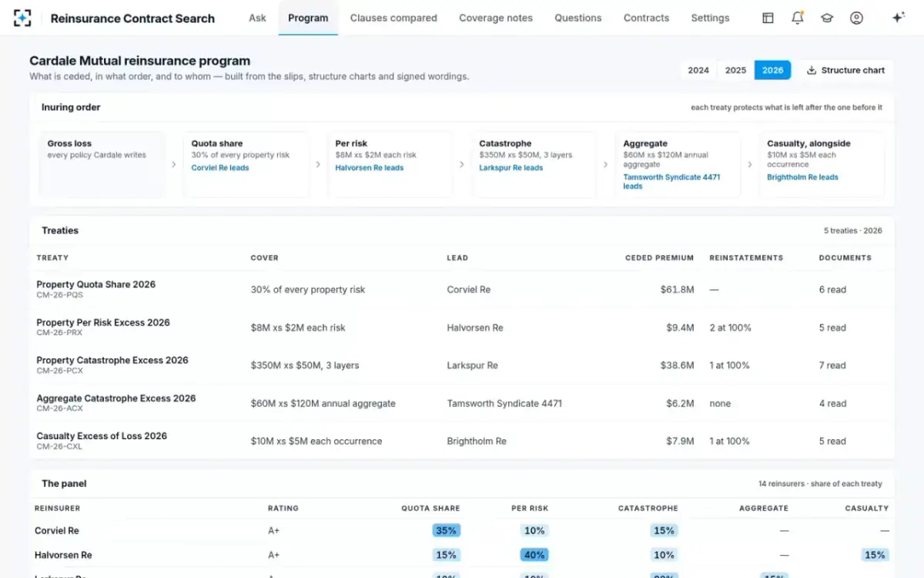Image resolution: width=924 pixels, height=578 pixels.
Task: Click chevron between Per risk and Catastrophe
Action: coord(462,164)
